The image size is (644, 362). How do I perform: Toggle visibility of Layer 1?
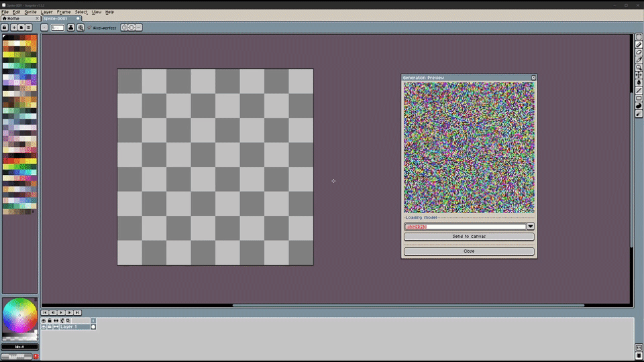click(44, 326)
